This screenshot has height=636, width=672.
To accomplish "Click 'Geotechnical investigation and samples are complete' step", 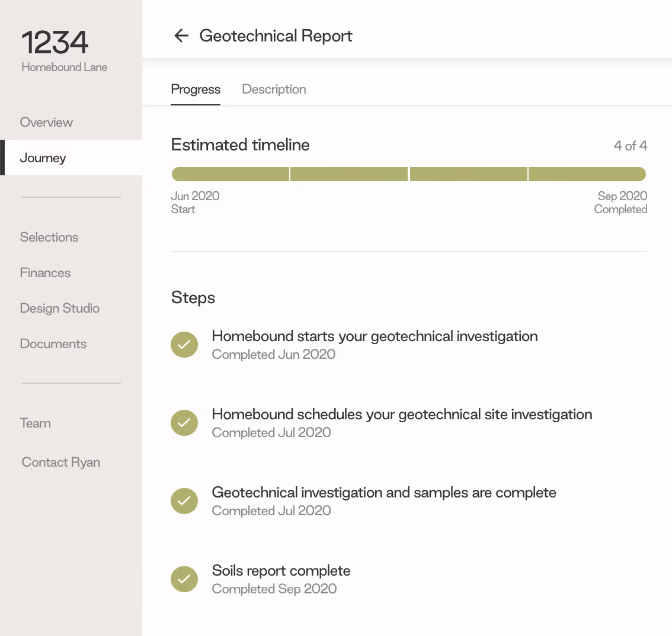I will (x=384, y=493).
